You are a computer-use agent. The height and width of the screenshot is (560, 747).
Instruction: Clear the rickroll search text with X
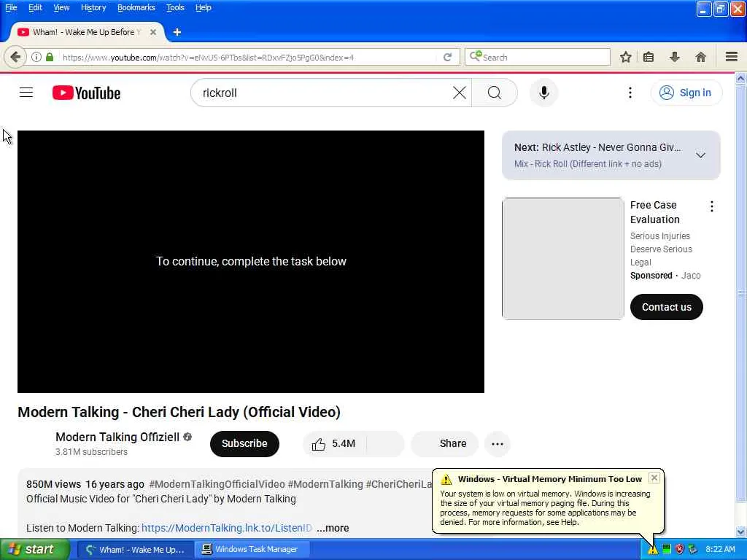460,93
